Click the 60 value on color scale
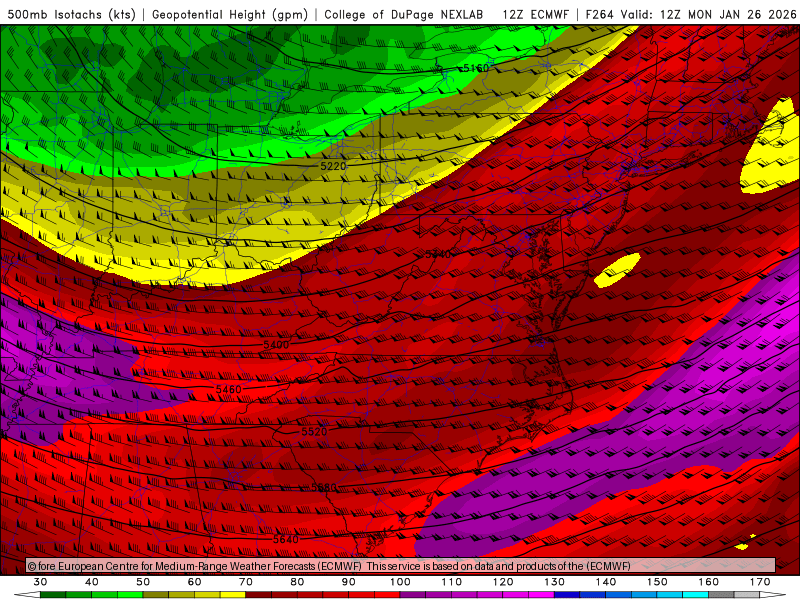The height and width of the screenshot is (600, 800). [x=194, y=582]
